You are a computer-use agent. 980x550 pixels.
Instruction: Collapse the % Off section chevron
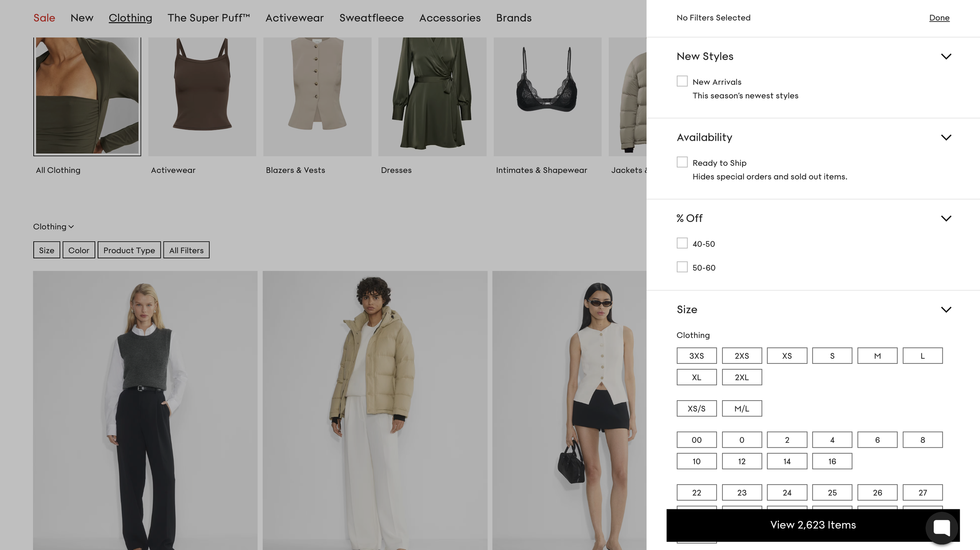point(946,218)
